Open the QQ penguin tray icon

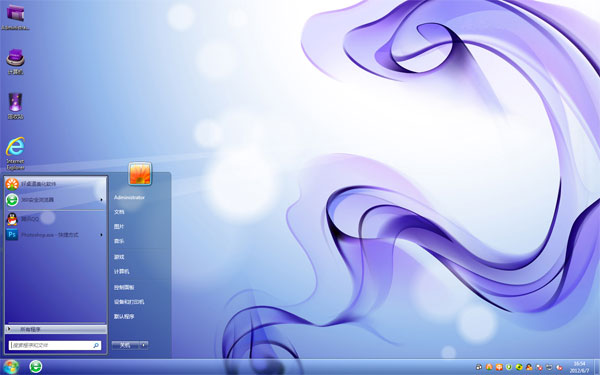529,367
